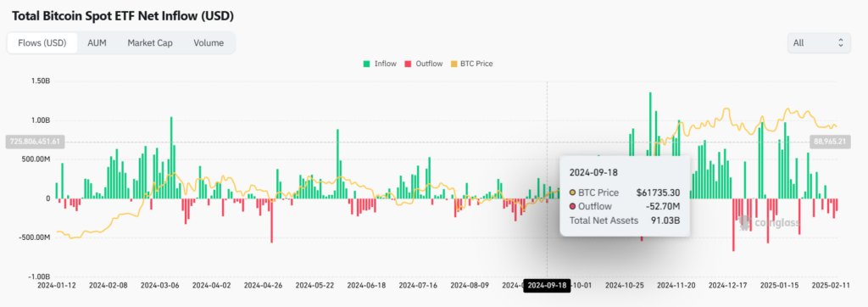Click the 2024-05-22 x-axis date label
The width and height of the screenshot is (868, 307).
(x=314, y=286)
